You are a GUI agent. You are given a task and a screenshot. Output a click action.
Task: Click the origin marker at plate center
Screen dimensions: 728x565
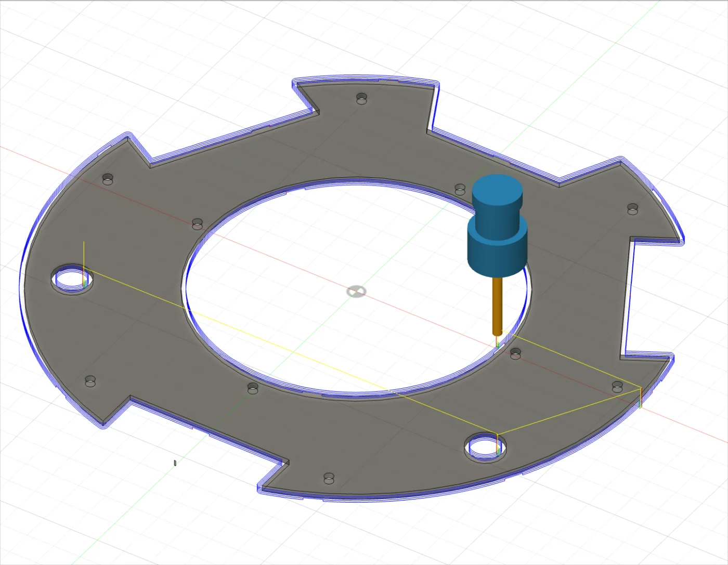[356, 292]
